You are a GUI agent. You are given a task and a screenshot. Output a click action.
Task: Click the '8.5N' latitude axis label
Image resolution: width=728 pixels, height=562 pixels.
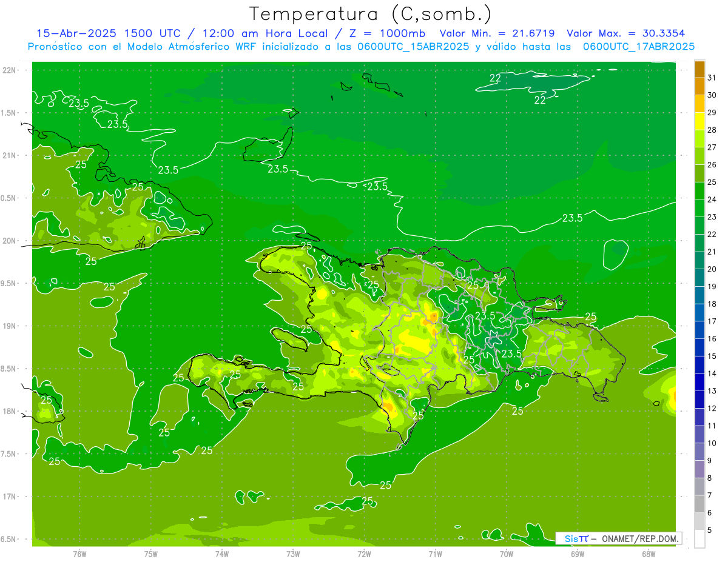click(8, 369)
